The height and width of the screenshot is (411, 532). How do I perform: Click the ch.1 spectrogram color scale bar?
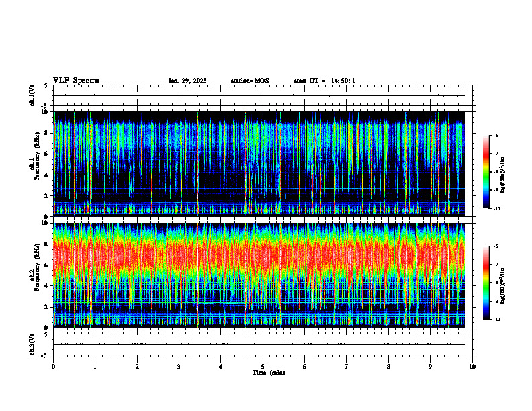tap(486, 172)
